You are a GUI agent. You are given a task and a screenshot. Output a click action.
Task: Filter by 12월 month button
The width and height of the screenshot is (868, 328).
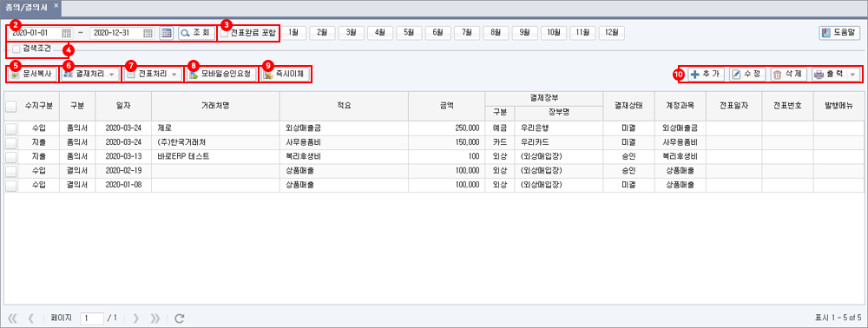point(612,33)
